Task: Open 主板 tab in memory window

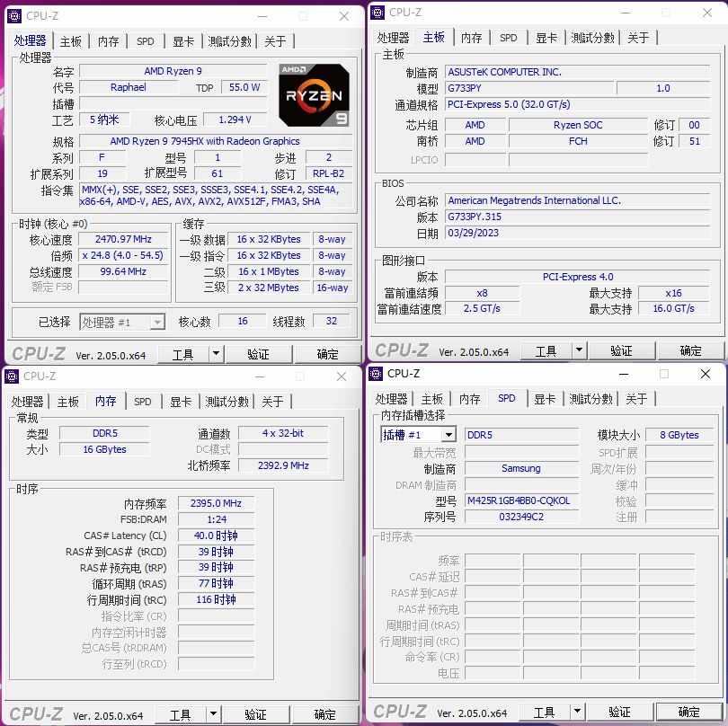Action: tap(67, 402)
